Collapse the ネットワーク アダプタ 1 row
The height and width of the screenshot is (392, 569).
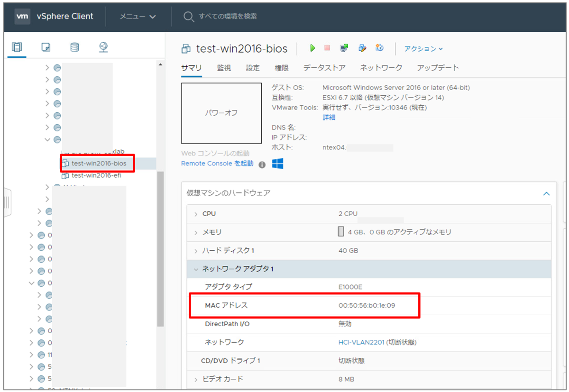coord(196,269)
